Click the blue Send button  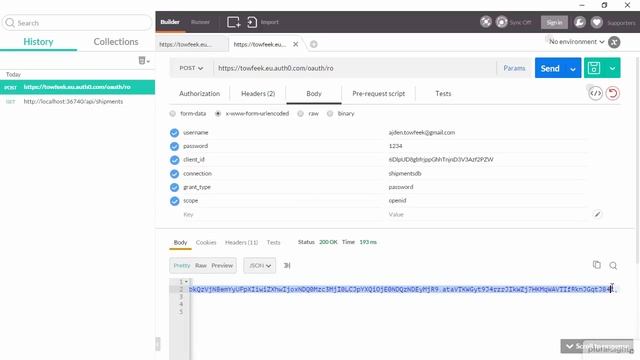pyautogui.click(x=550, y=68)
